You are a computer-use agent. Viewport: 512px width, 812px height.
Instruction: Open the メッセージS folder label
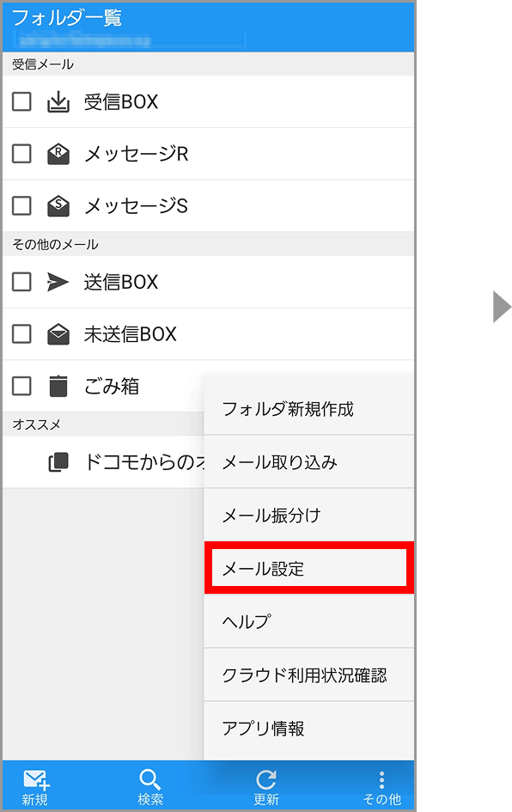pos(136,205)
